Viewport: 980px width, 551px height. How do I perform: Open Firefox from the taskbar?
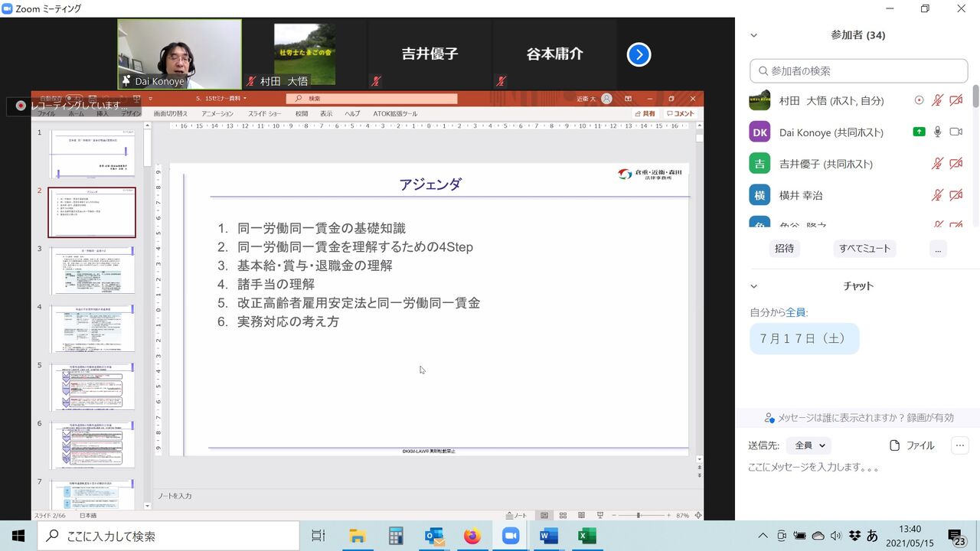[x=472, y=536]
